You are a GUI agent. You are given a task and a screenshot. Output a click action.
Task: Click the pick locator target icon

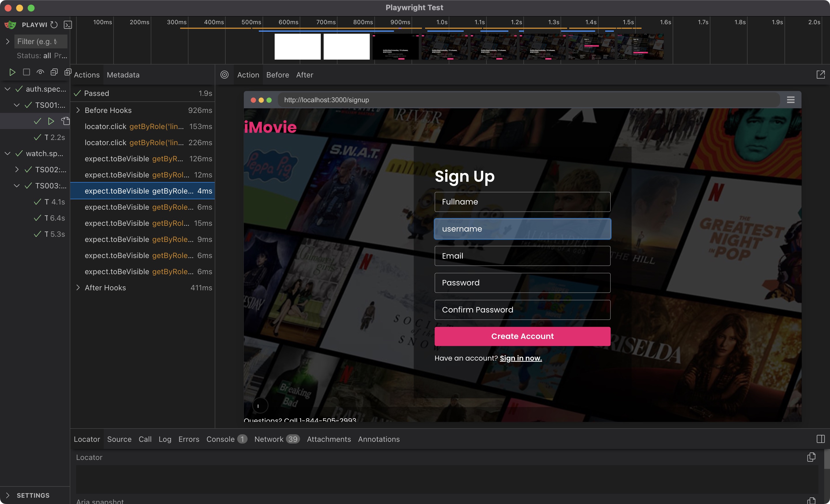click(224, 75)
